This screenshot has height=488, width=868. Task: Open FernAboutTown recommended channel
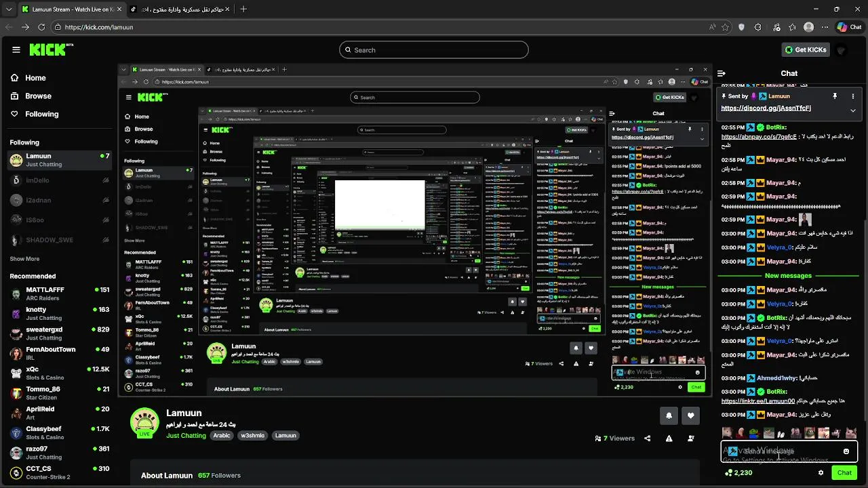point(59,353)
